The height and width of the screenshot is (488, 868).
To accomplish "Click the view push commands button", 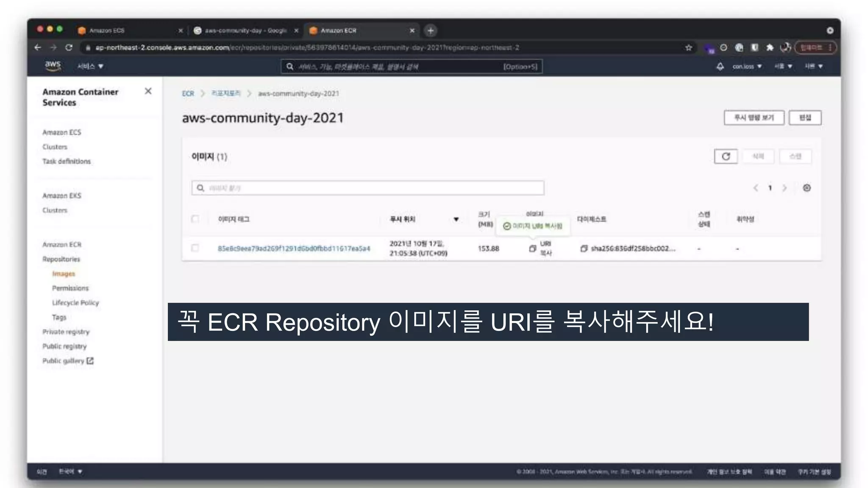I will coord(754,118).
